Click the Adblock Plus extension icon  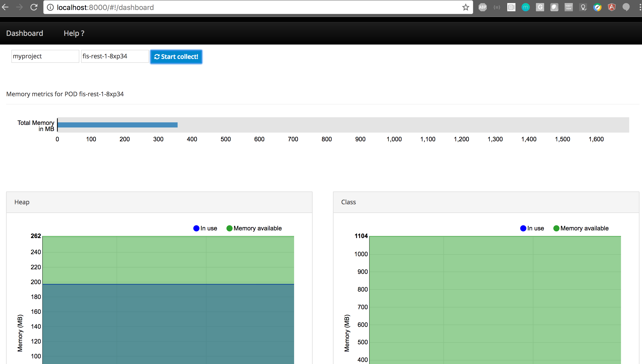482,7
